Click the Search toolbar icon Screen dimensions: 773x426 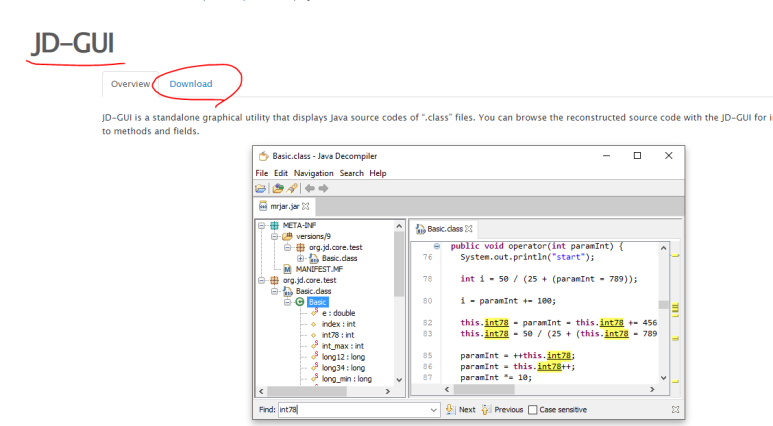pyautogui.click(x=292, y=188)
